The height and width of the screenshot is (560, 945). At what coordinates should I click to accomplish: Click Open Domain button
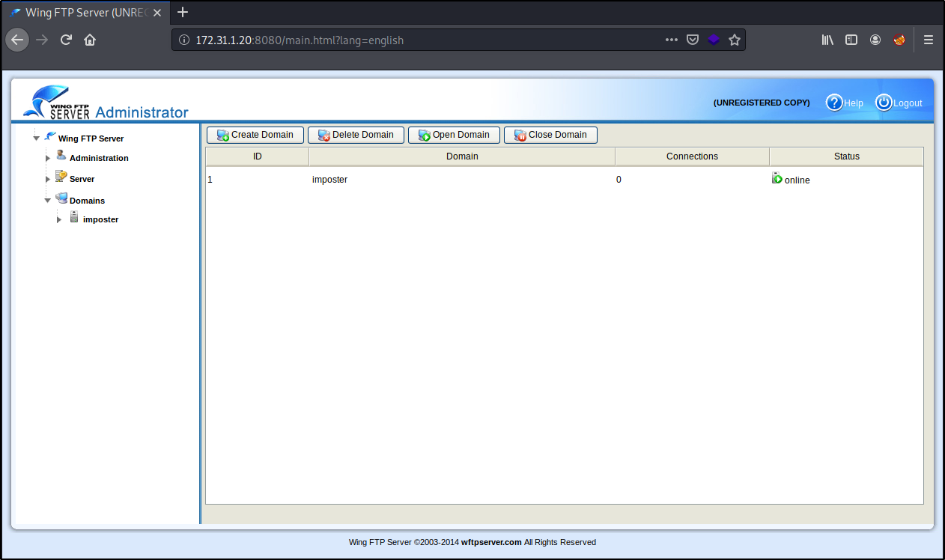click(454, 135)
